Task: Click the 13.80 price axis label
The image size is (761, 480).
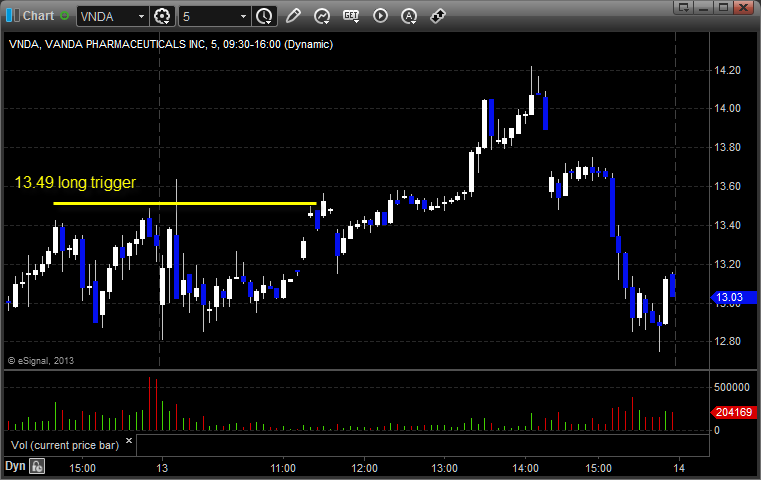Action: [728, 148]
